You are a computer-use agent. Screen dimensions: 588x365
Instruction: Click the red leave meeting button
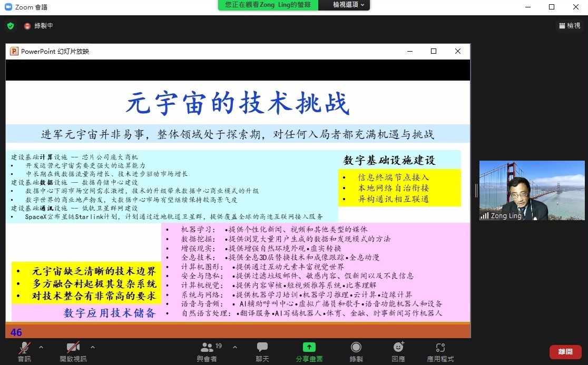click(x=565, y=352)
